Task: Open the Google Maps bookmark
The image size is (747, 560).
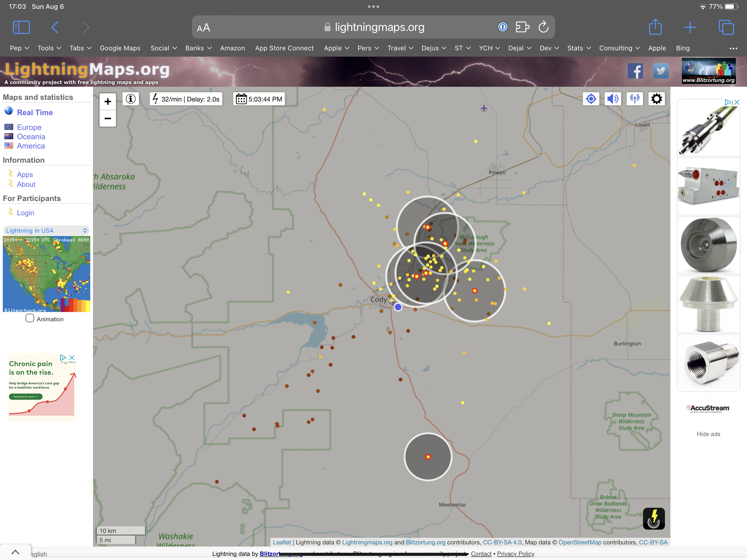Action: pyautogui.click(x=120, y=48)
